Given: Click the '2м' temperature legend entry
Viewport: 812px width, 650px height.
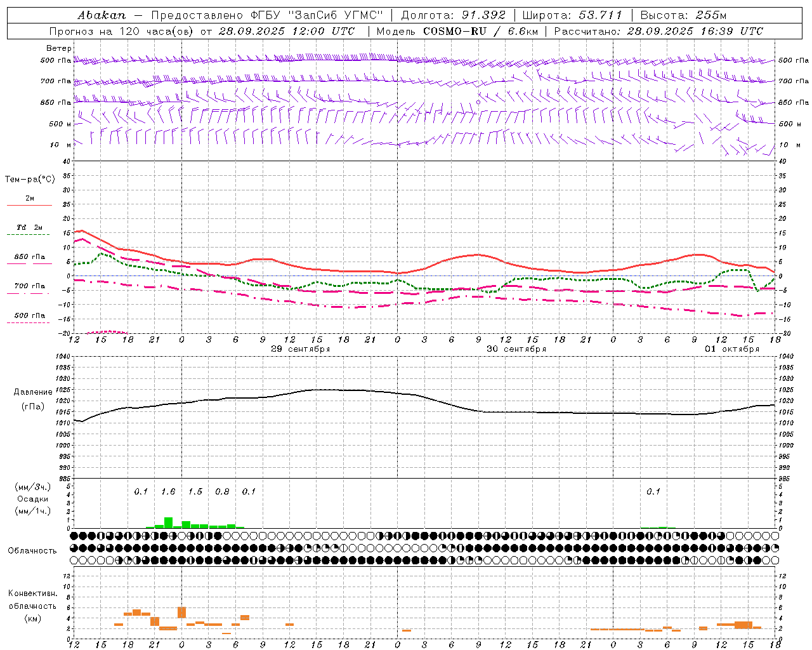Looking at the screenshot, I should [x=30, y=199].
